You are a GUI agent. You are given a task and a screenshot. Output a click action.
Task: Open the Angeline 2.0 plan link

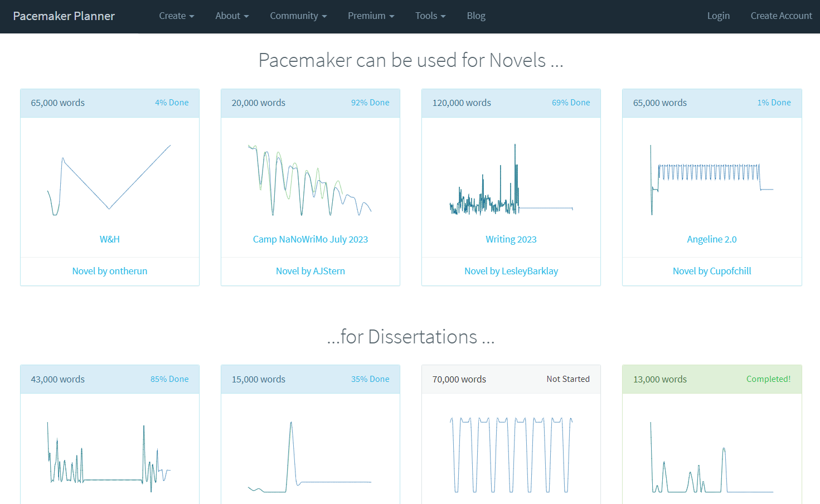click(712, 239)
